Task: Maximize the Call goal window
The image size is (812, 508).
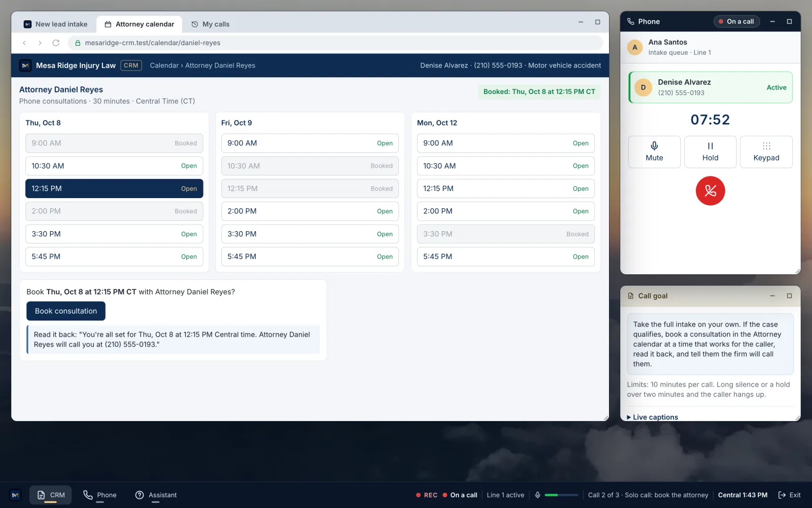Action: coord(789,296)
